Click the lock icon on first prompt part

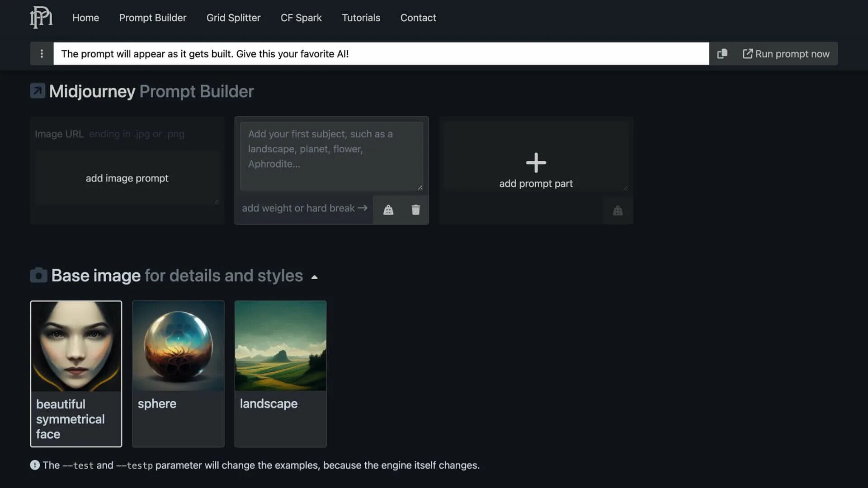tap(388, 209)
